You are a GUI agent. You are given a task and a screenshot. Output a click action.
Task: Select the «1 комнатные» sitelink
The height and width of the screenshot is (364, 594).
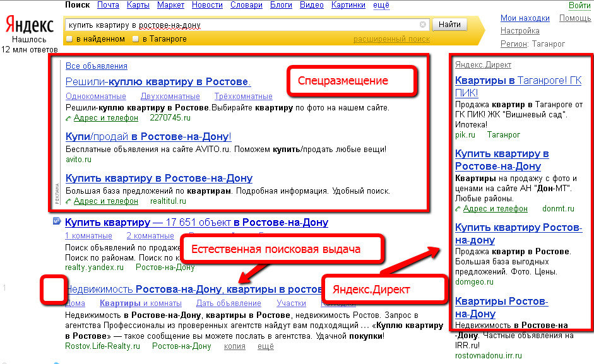(x=88, y=236)
